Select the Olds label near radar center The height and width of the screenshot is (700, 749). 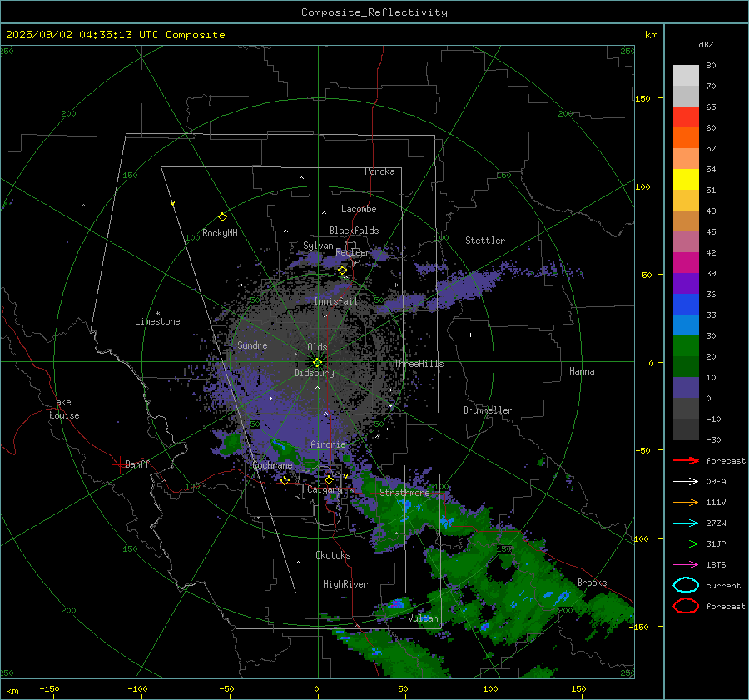[x=317, y=347]
